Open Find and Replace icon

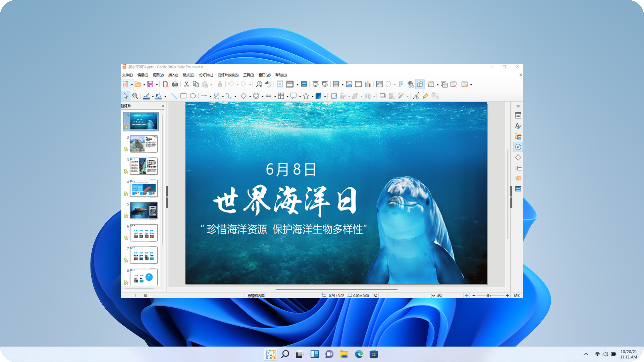(259, 84)
